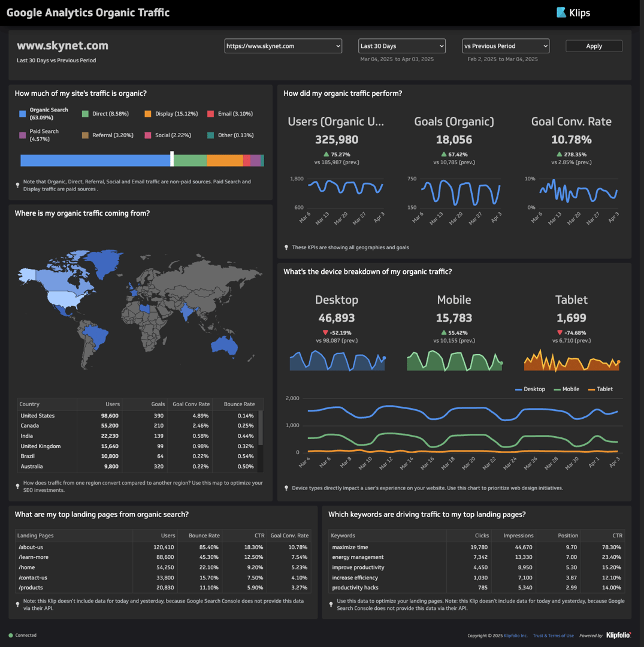Click the Organic Search legend color swatch
Viewport: 644px width, 647px height.
22,113
